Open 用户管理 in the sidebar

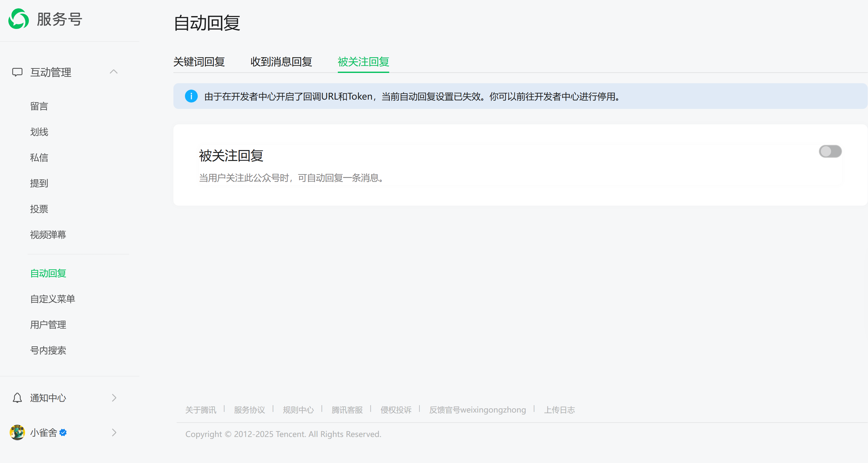(48, 325)
